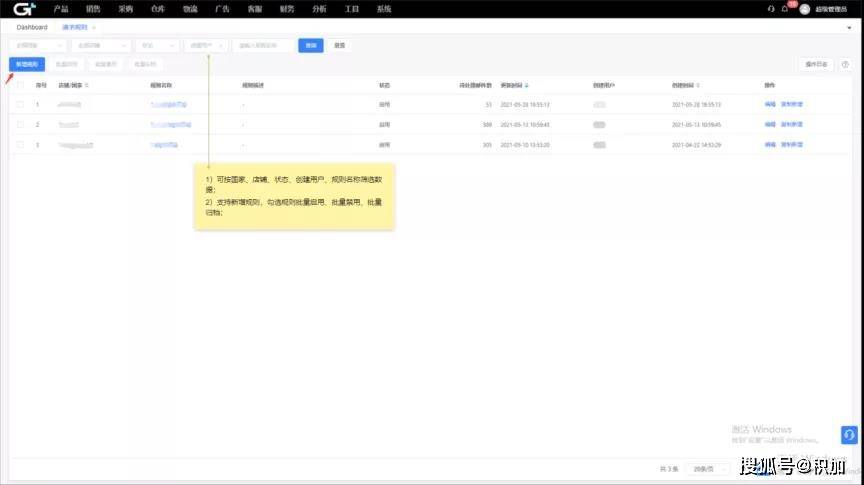This screenshot has height=485, width=864.
Task: Click the user avatar icon for 超级管理员
Action: 804,9
